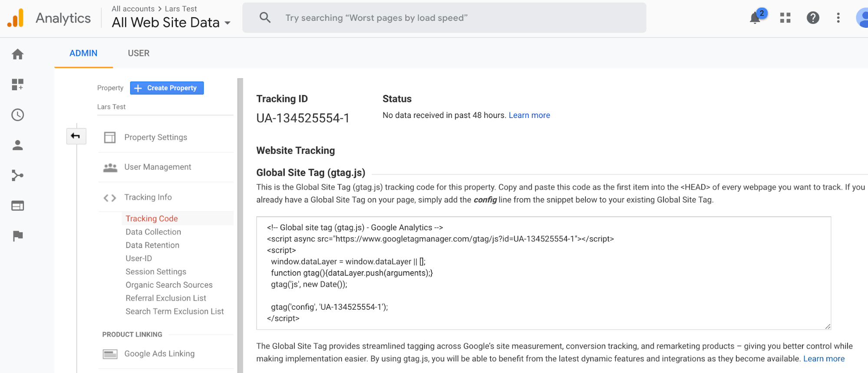Screen dimensions: 868x373
Task: Open the notifications bell showing 2 alerts
Action: [756, 18]
